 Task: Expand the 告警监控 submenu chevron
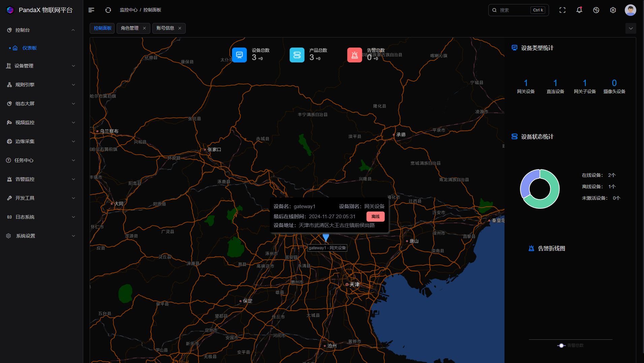pyautogui.click(x=73, y=179)
